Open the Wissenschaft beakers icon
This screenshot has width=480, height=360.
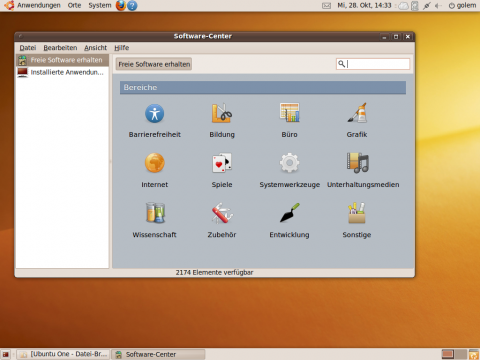[155, 213]
